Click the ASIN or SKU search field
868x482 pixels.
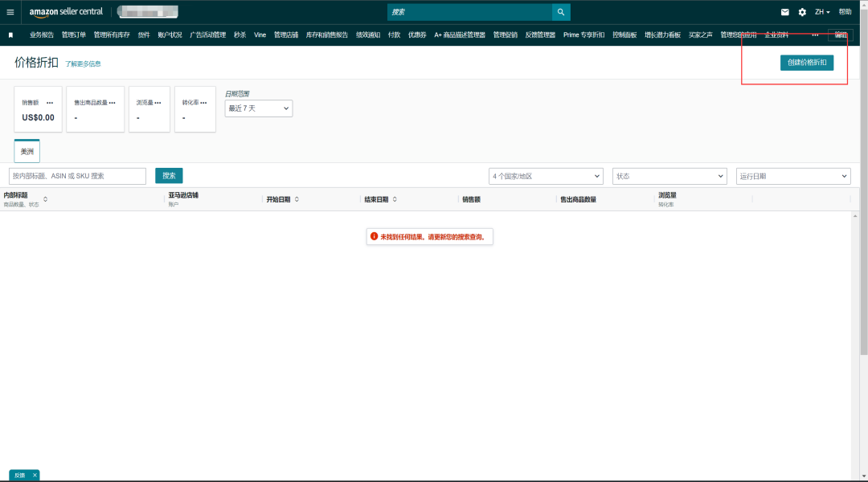click(77, 176)
